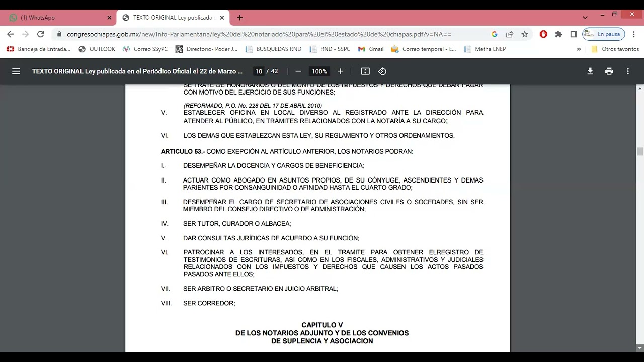
Task: Open the red Opera-style extension icon
Action: click(543, 34)
